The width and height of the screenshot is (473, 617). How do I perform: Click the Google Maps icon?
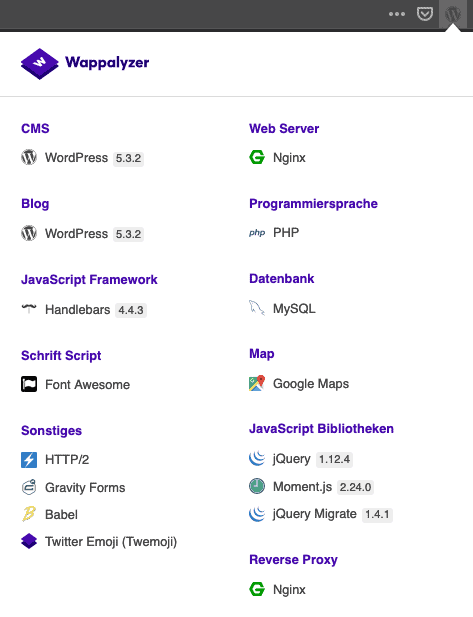coord(257,383)
